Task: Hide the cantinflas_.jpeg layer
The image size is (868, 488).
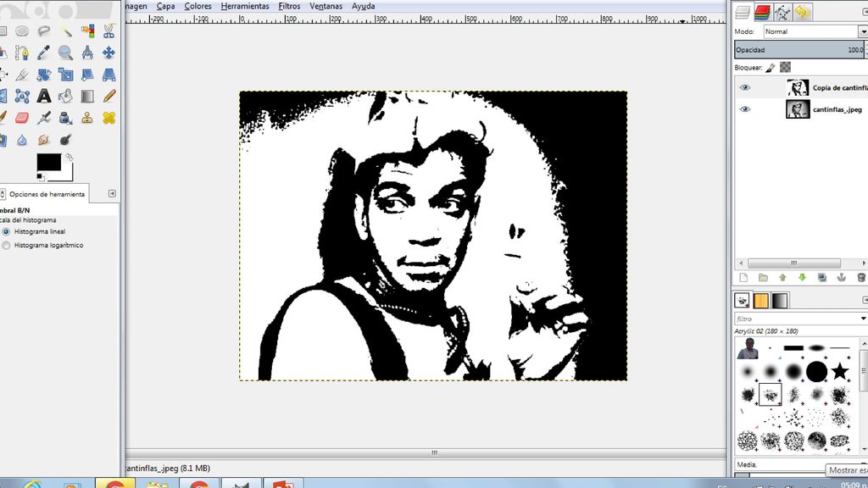Action: point(745,109)
